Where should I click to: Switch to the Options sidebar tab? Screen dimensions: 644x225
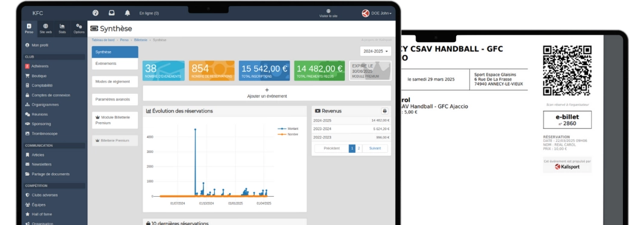tap(79, 28)
